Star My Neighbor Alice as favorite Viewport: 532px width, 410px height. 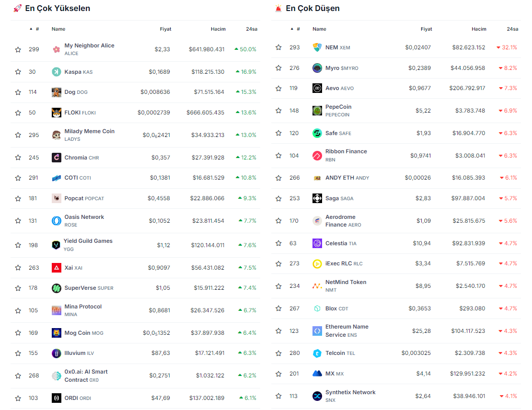point(18,49)
